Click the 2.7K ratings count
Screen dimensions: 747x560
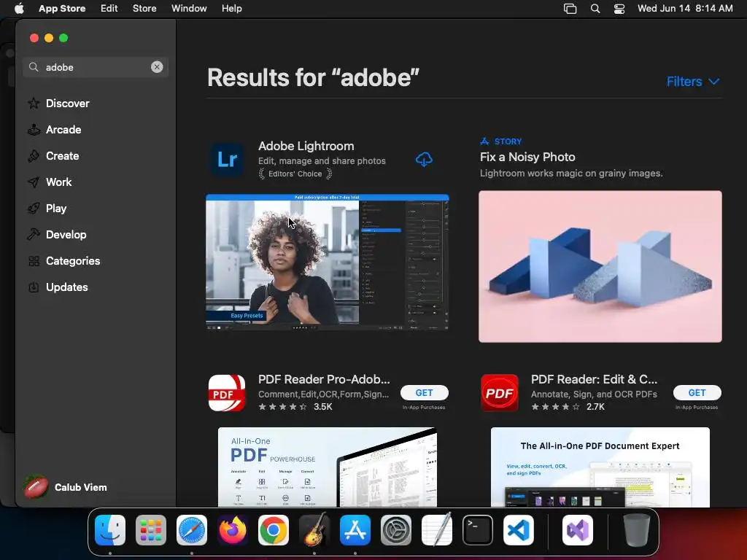(x=595, y=407)
